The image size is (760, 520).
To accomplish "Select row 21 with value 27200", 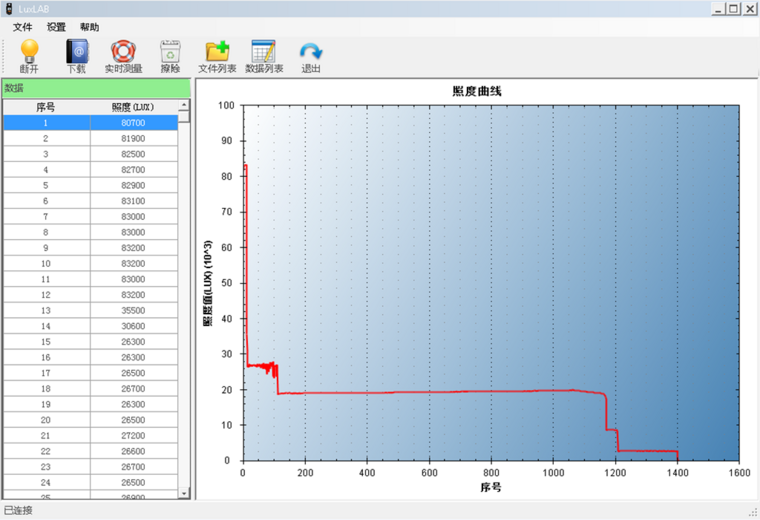I will pyautogui.click(x=91, y=436).
